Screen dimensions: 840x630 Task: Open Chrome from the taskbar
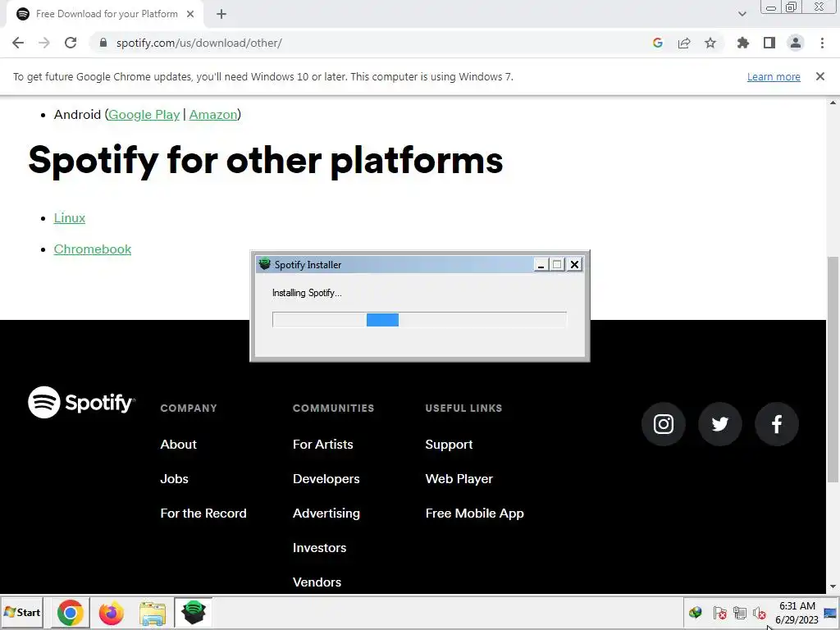71,613
